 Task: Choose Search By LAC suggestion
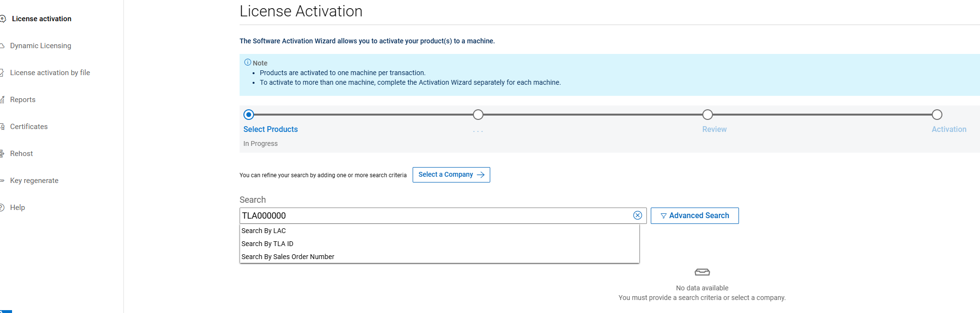coord(264,231)
